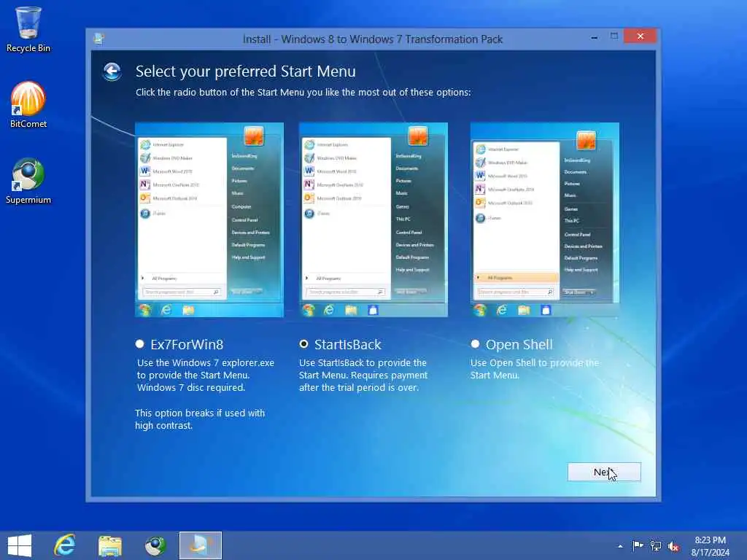Select the BitComet desktop shortcut
The image size is (747, 560).
point(28,105)
